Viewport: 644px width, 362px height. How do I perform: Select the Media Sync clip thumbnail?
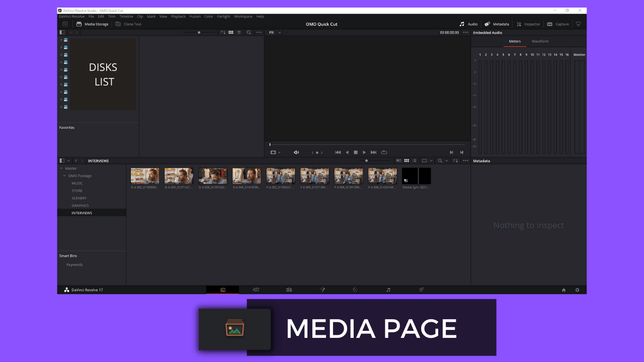pos(416,176)
